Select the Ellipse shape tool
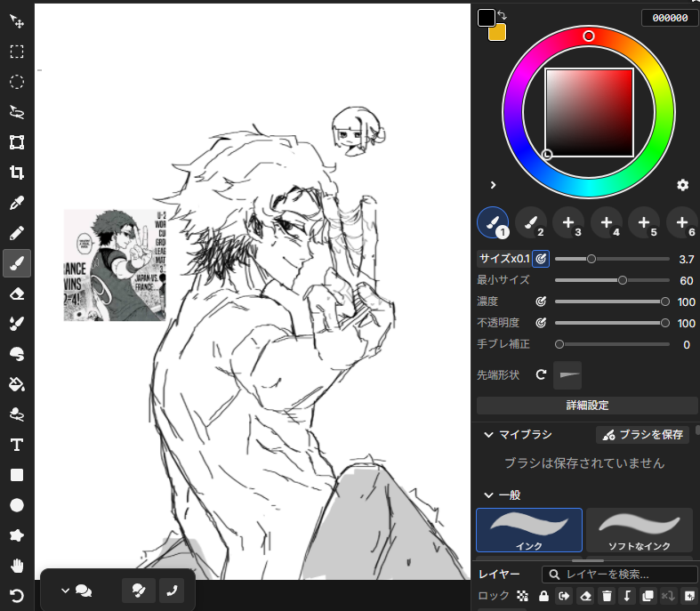Screen dimensions: 700x611 (17, 505)
